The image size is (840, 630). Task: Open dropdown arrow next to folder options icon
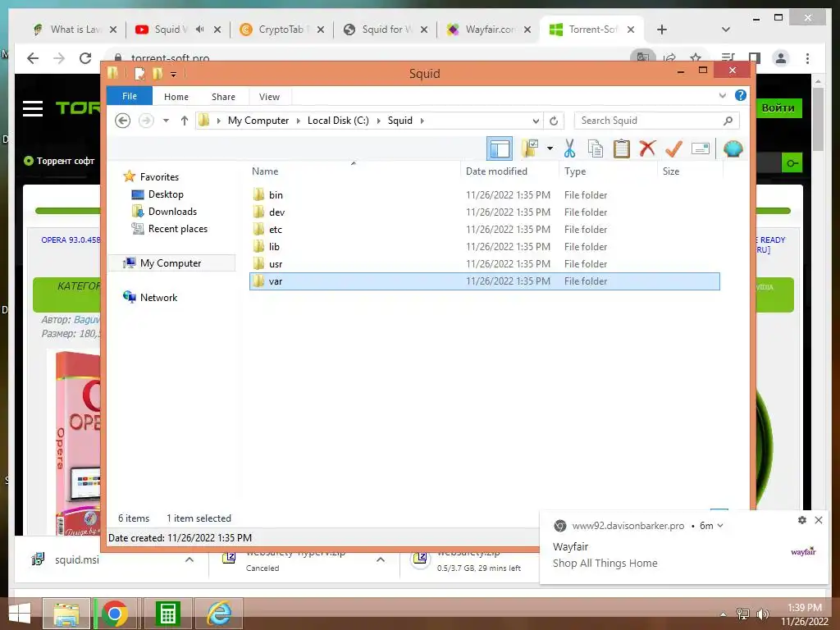[x=550, y=148]
